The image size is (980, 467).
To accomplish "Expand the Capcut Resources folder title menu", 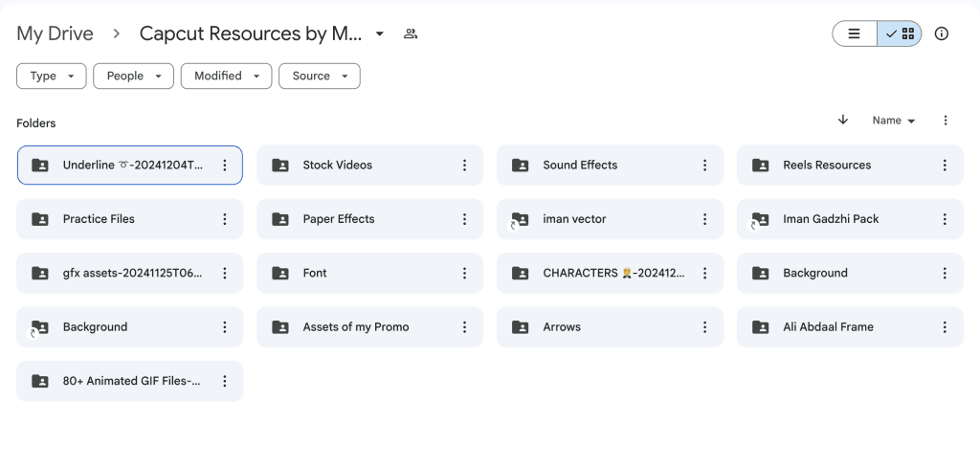I will [380, 33].
